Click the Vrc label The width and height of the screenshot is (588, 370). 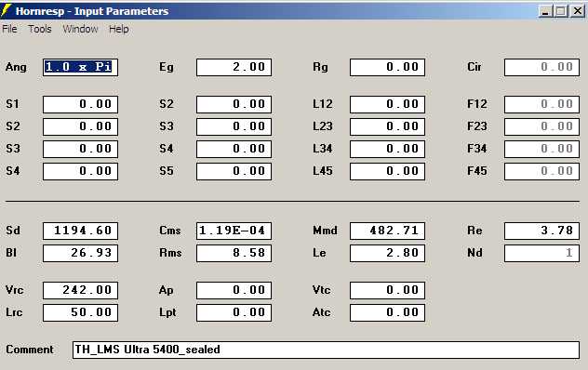click(15, 290)
